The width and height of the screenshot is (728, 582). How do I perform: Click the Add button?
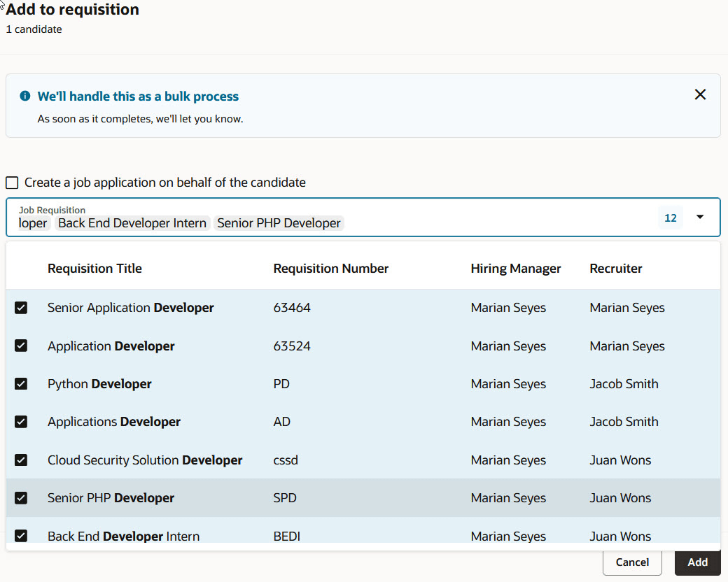[x=697, y=562]
